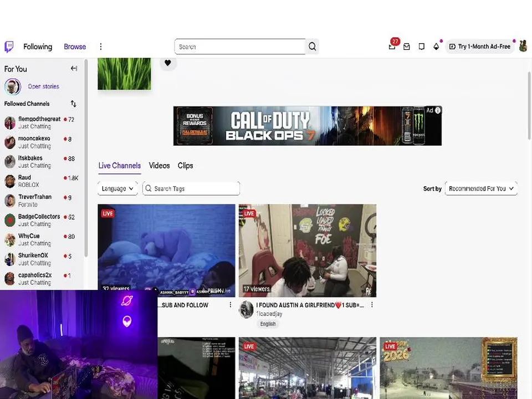Click the English tag under 1loadedjay
The image size is (532, 399).
[x=268, y=324]
